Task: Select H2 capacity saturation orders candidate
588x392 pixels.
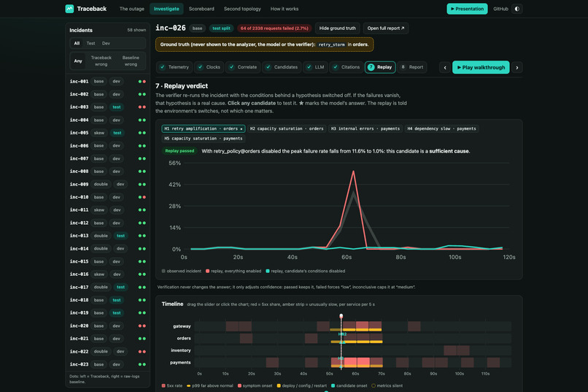Action: (x=287, y=128)
